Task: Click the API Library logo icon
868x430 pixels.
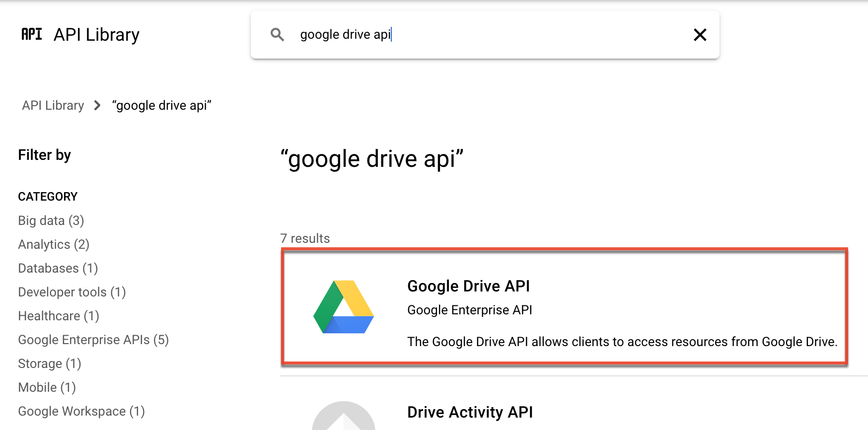Action: [31, 34]
